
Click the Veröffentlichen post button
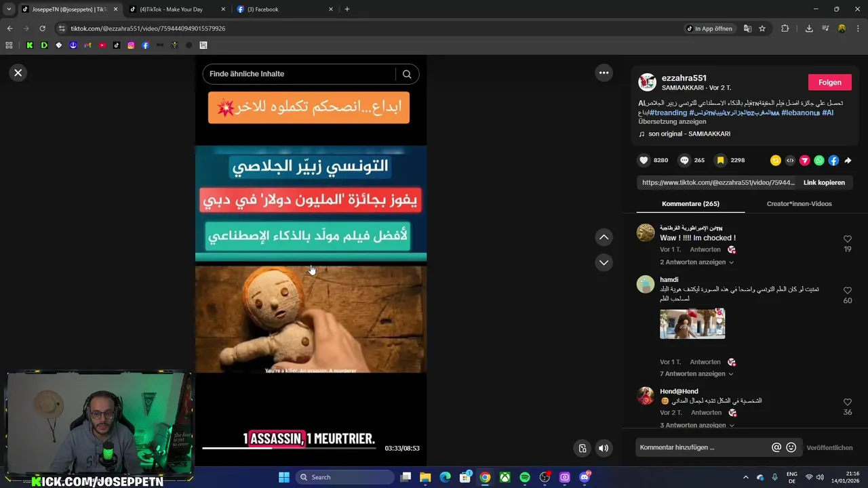coord(829,448)
